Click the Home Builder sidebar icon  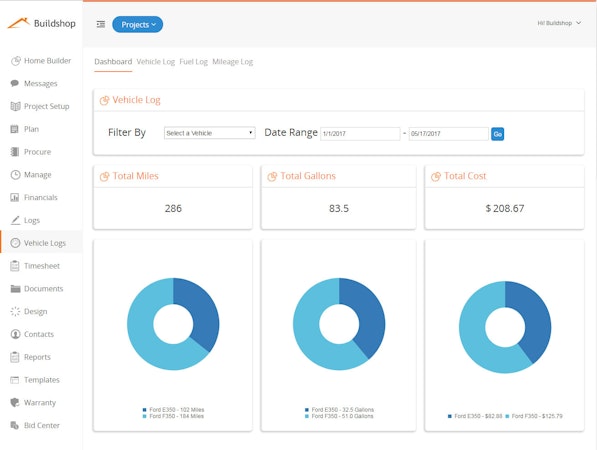tap(16, 61)
